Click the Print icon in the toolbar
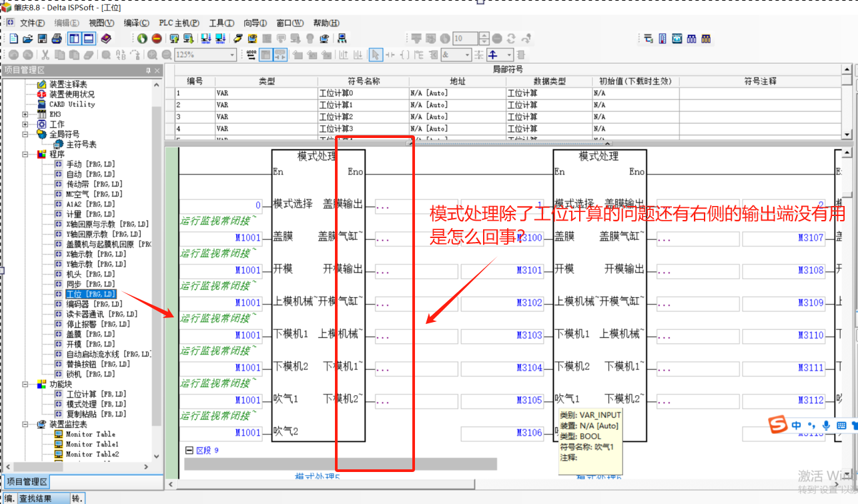This screenshot has width=858, height=504. pyautogui.click(x=57, y=39)
